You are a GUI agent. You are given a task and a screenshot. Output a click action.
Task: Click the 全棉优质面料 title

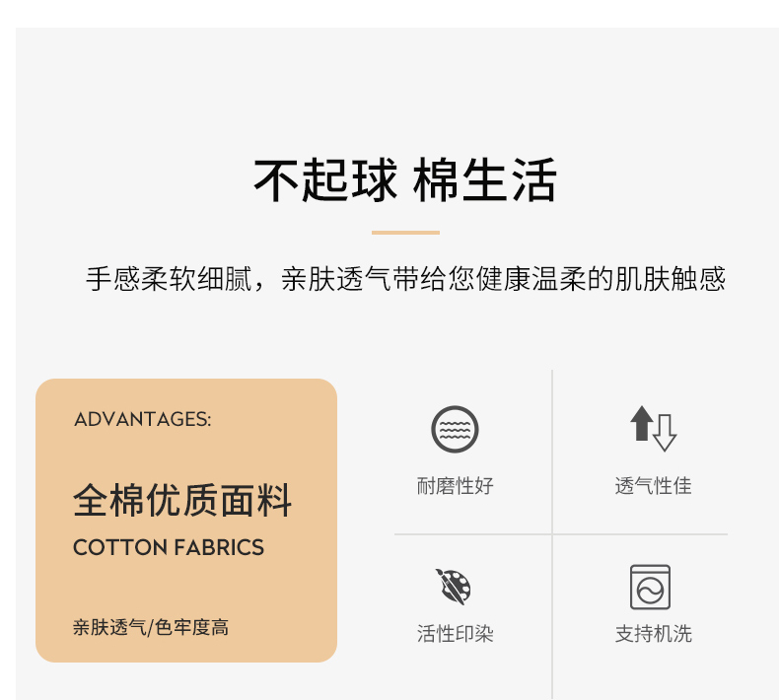(182, 500)
